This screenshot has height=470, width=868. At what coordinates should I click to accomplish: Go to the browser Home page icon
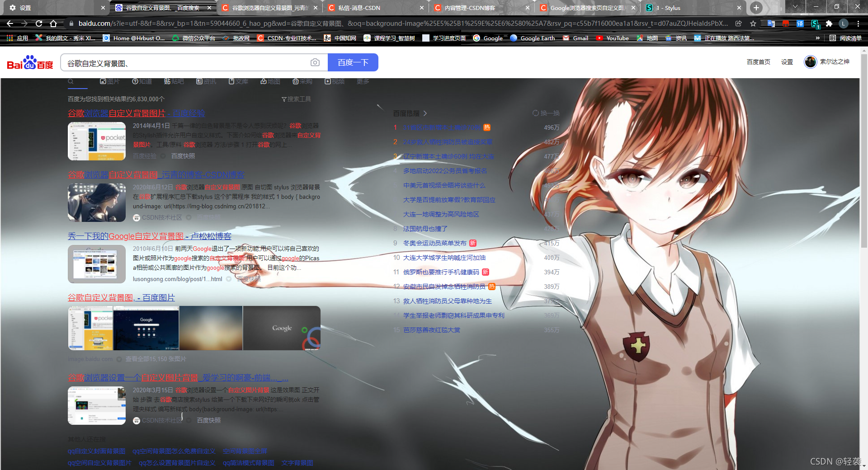(53, 23)
